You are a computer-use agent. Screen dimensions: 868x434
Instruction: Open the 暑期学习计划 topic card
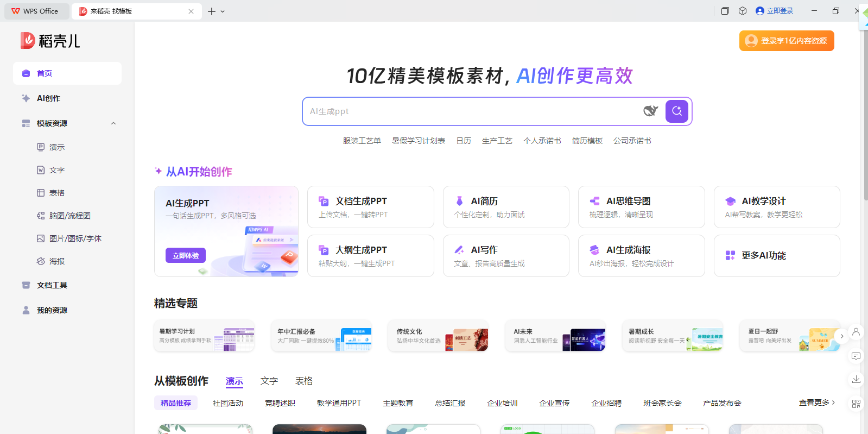coord(204,336)
